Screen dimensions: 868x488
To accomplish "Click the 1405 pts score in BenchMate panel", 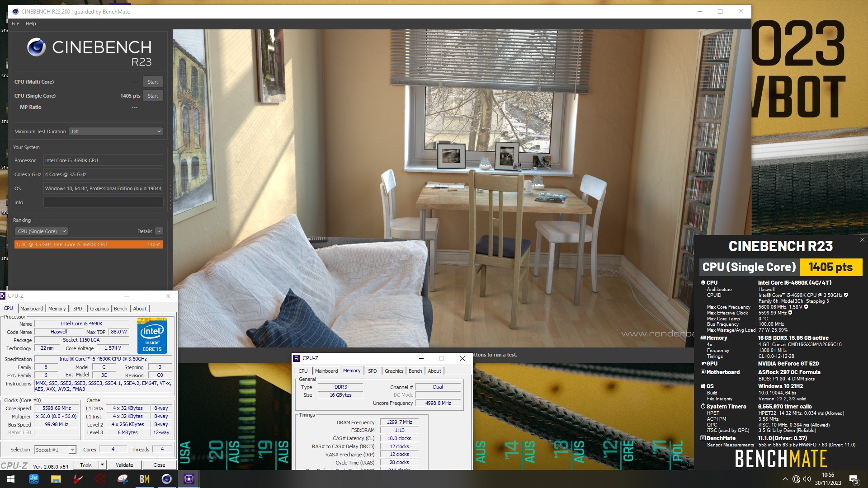I will point(831,267).
